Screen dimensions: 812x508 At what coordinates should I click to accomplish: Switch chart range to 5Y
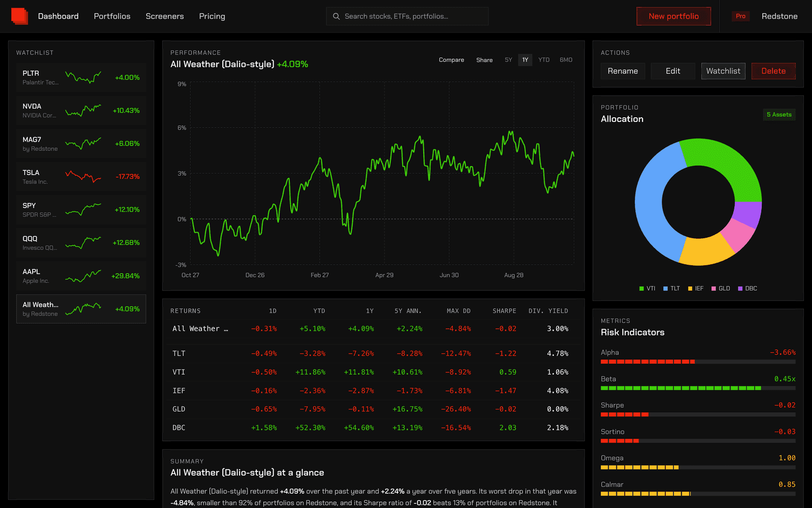pyautogui.click(x=509, y=60)
